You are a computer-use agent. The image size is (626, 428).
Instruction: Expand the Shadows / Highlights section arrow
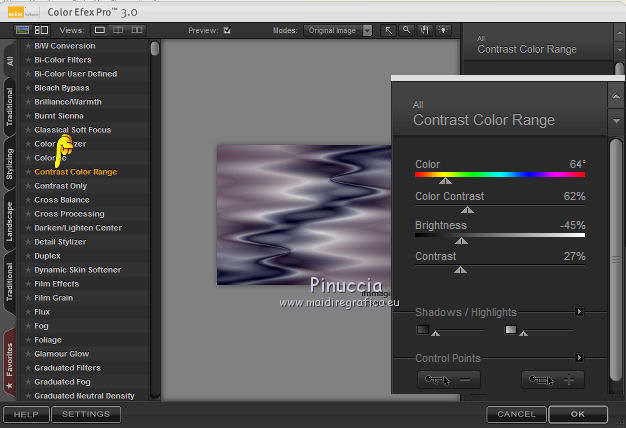pyautogui.click(x=579, y=311)
